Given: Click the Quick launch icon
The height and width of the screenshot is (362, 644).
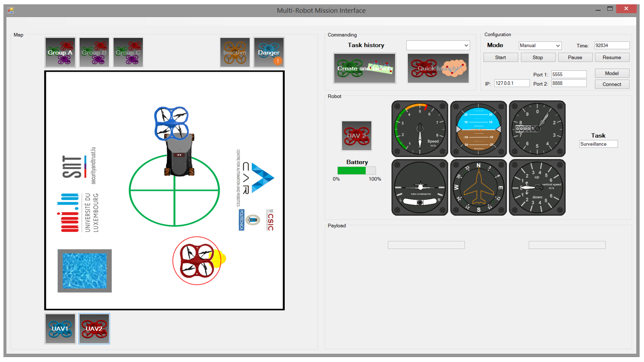Looking at the screenshot, I should (438, 68).
